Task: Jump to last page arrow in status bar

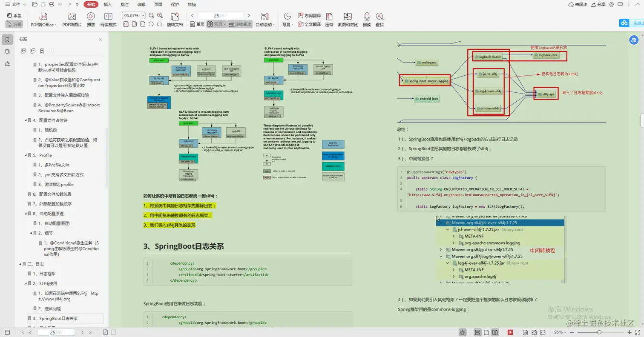Action: pyautogui.click(x=90, y=332)
